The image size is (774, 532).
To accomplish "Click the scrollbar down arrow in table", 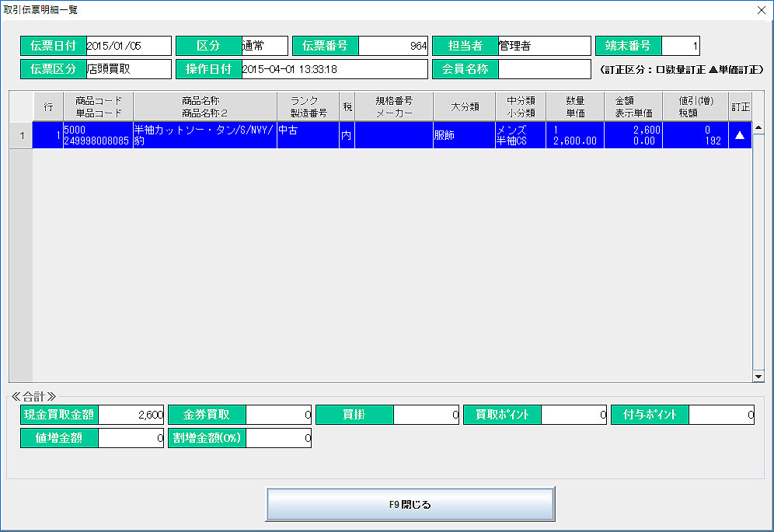I will coord(758,376).
